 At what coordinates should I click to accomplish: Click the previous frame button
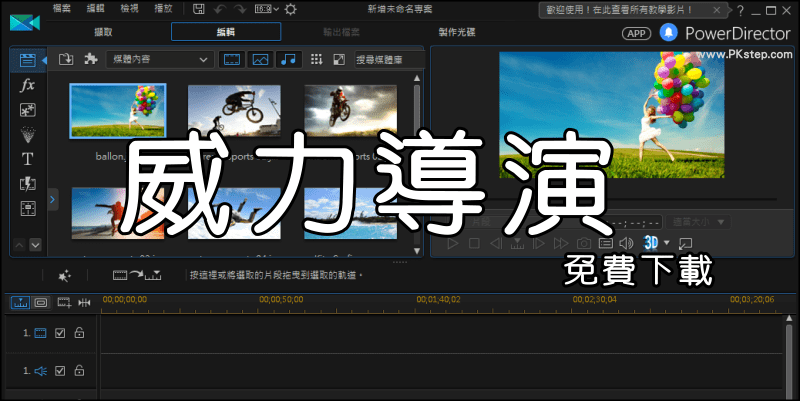click(x=495, y=243)
